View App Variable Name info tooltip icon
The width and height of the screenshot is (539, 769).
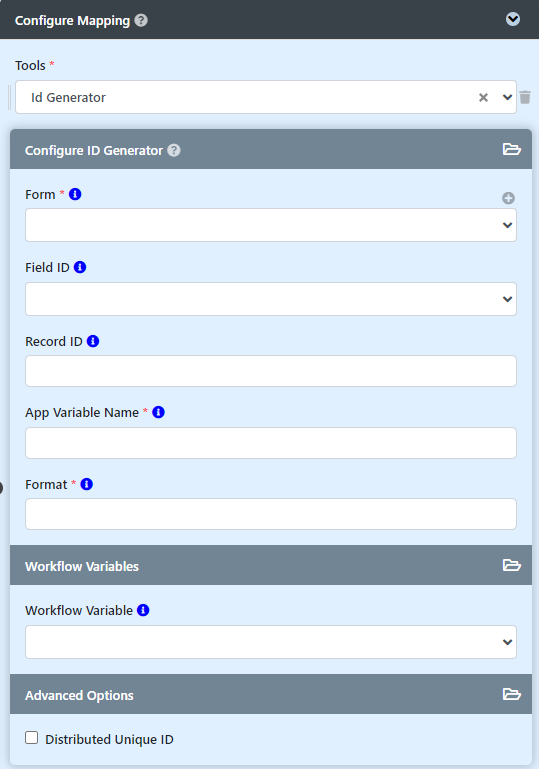[x=158, y=412]
